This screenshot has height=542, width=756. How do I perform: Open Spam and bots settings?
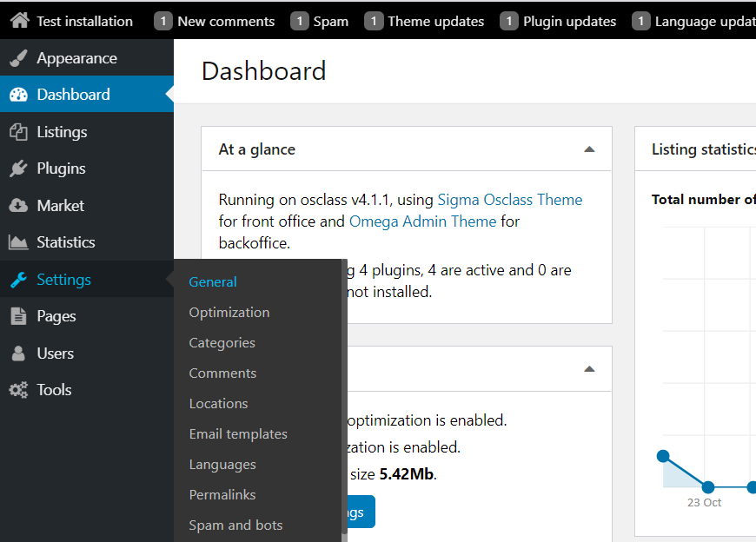[x=235, y=525]
